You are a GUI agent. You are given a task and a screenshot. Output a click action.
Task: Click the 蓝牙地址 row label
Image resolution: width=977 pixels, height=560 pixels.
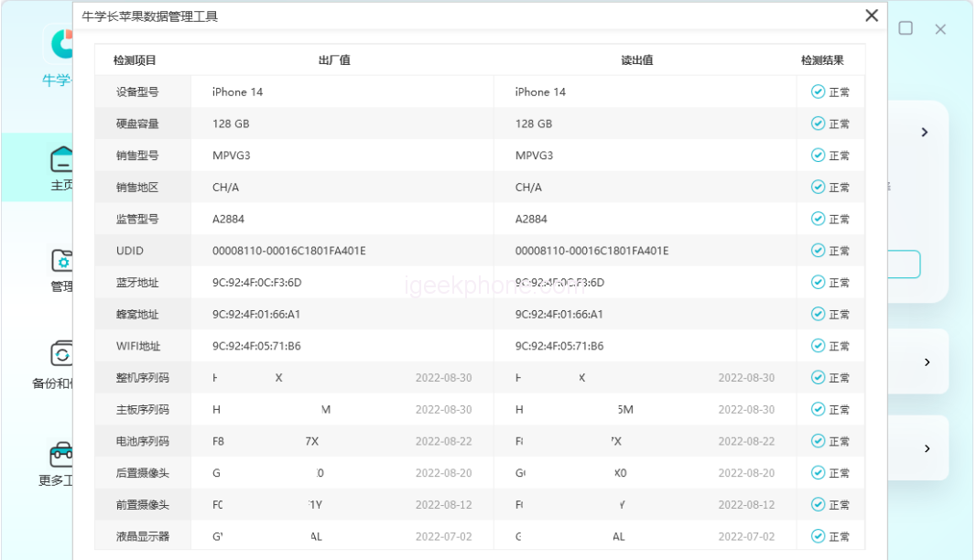[137, 283]
